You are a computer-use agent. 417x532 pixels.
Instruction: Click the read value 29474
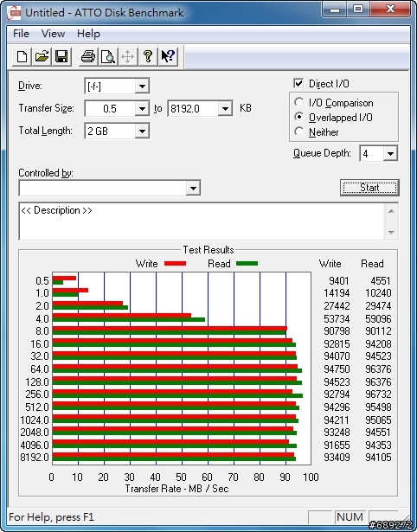point(378,306)
